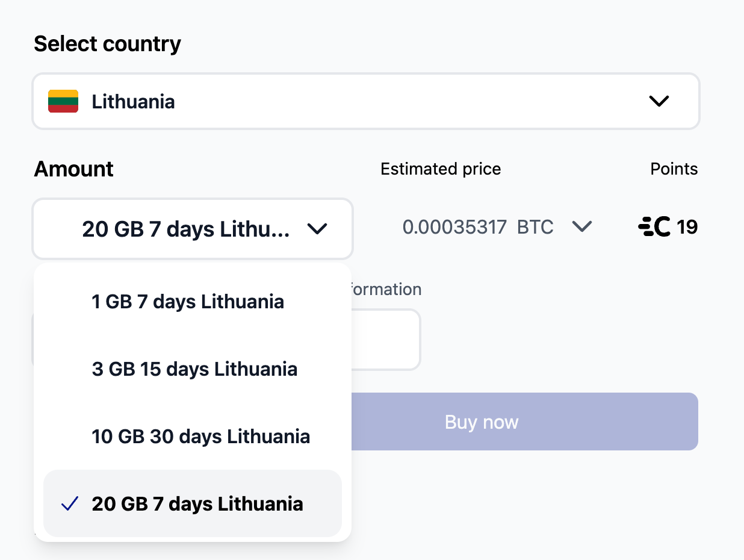Click the points coin logo icon

(x=654, y=227)
